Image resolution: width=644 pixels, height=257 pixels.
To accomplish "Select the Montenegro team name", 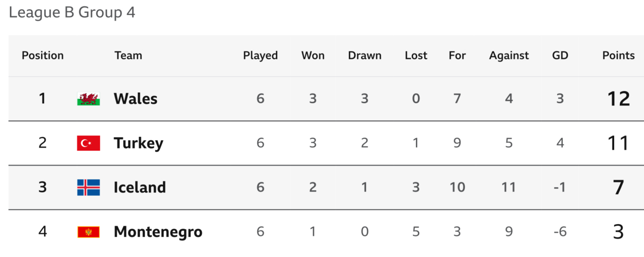I will click(x=158, y=232).
